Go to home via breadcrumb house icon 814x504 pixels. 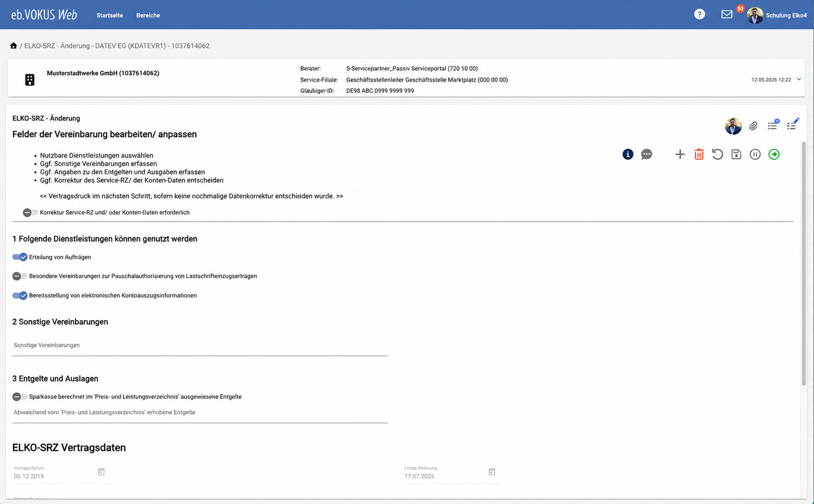[13, 45]
